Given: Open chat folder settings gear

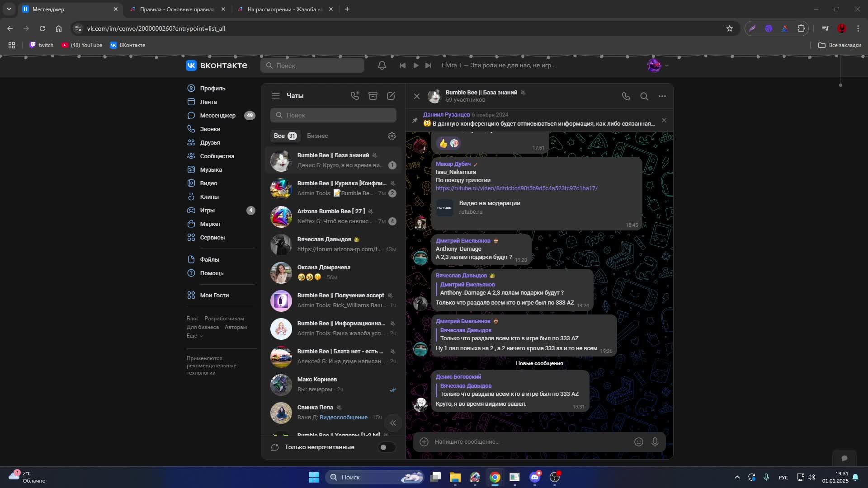Looking at the screenshot, I should click(392, 136).
